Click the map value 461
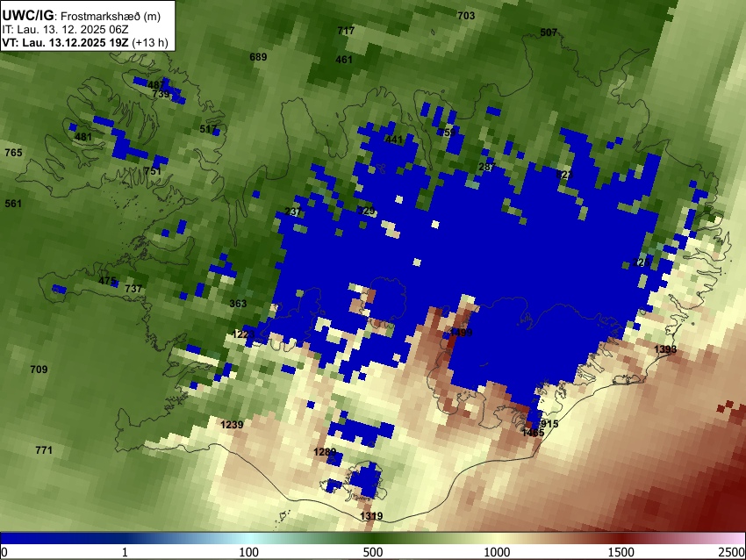The image size is (746, 560). click(344, 60)
